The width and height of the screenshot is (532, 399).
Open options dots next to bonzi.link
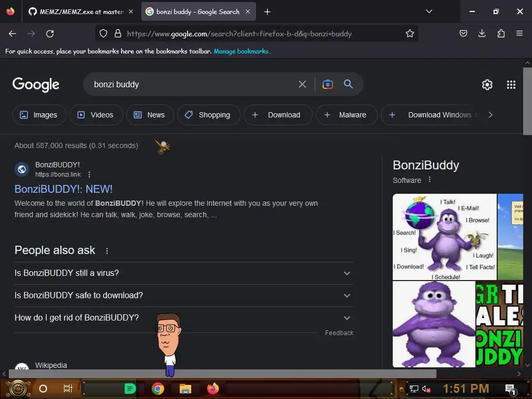(89, 175)
